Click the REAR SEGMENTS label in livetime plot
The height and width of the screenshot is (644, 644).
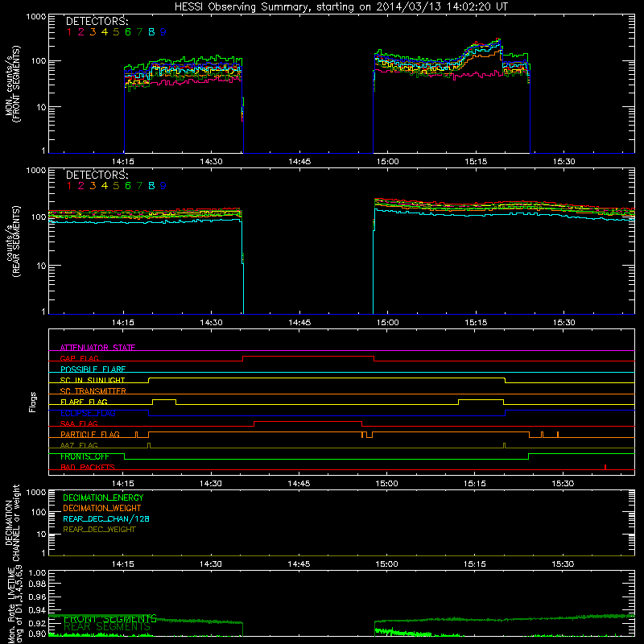[x=107, y=627]
